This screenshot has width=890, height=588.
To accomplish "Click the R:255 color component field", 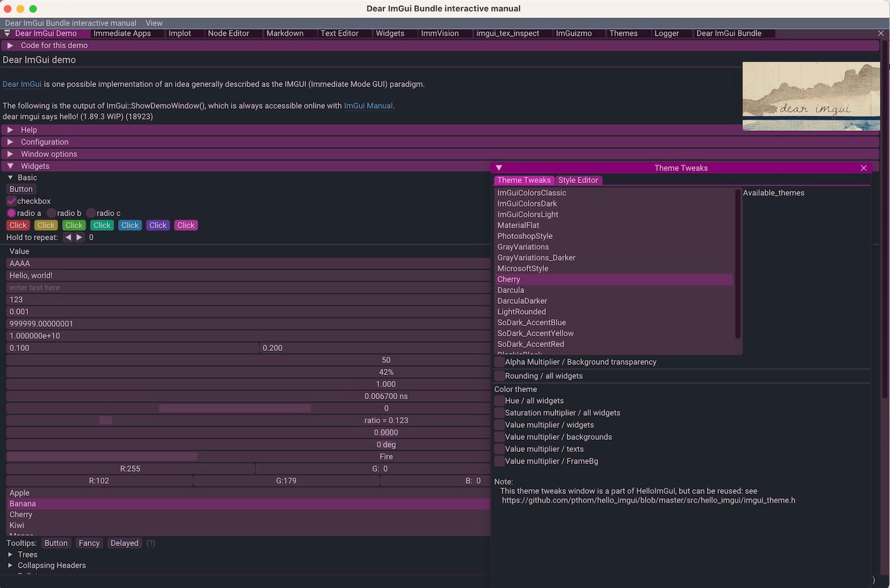I will [130, 468].
